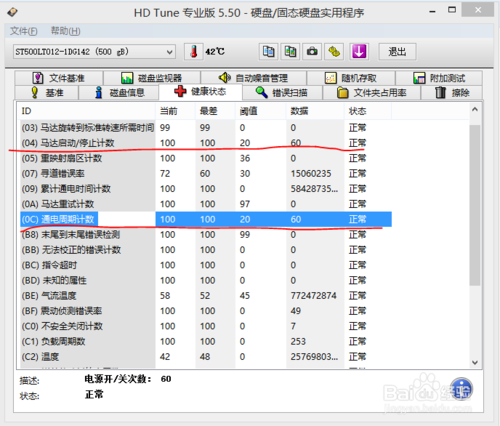Click the copy screenshot to clipboard icon
The width and height of the screenshot is (500, 426).
point(290,52)
